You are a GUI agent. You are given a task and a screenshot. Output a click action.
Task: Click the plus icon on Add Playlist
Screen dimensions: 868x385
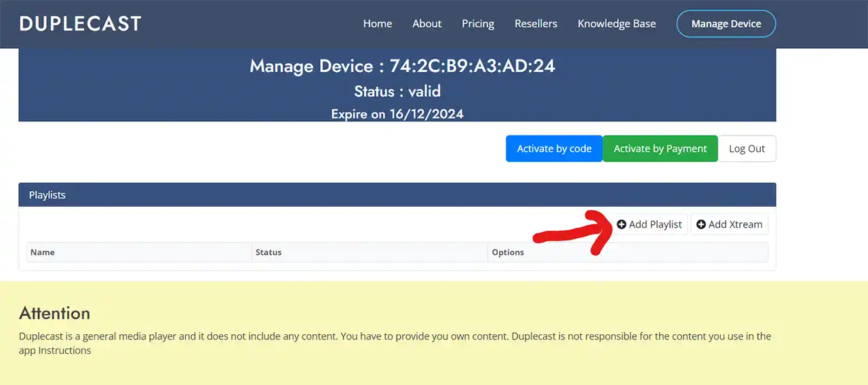[x=621, y=224]
